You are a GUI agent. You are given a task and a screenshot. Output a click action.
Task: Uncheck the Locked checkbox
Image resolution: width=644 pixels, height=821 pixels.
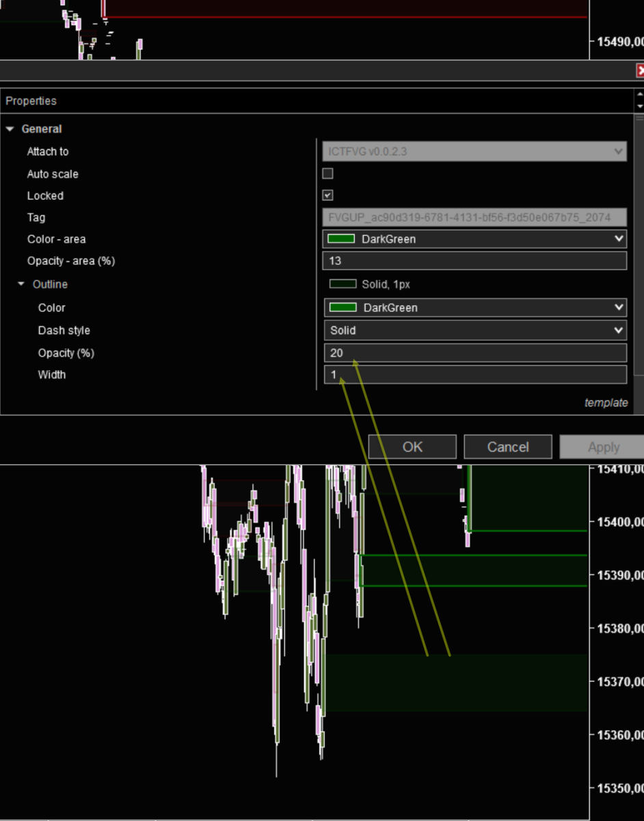click(327, 196)
